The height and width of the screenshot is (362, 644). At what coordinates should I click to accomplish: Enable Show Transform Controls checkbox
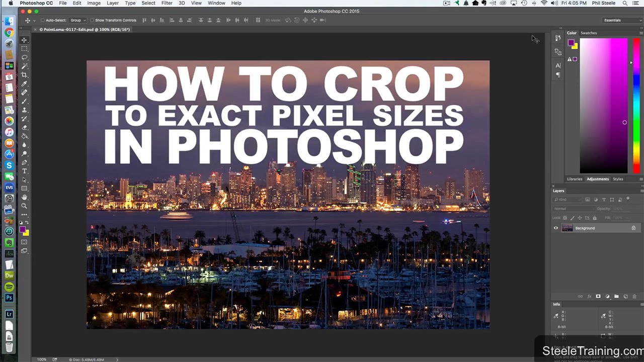[92, 21]
